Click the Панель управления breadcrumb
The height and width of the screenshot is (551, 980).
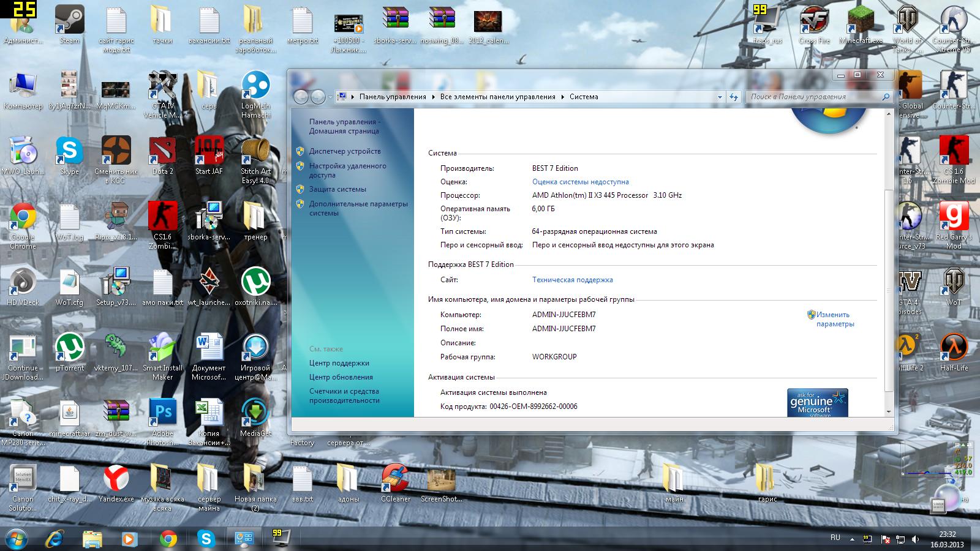393,97
